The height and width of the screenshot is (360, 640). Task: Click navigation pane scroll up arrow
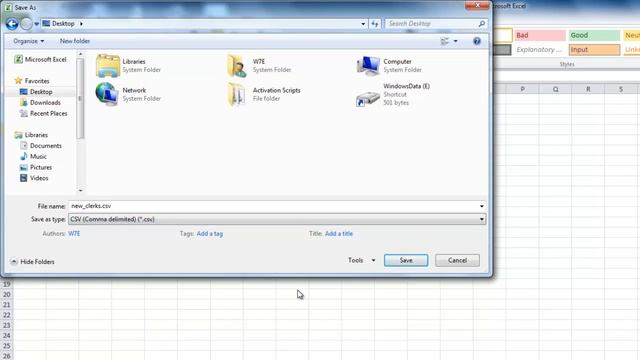click(x=80, y=54)
